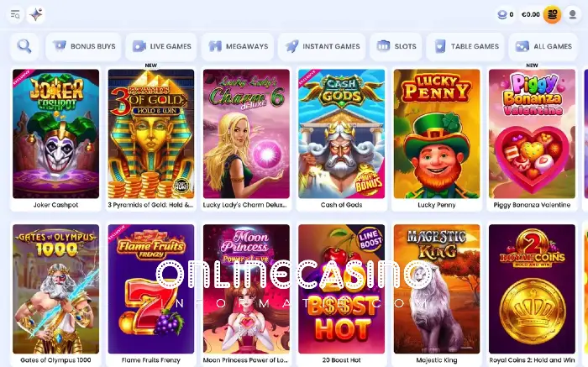Show All Games category
Screen dimensions: 588x367
point(543,46)
